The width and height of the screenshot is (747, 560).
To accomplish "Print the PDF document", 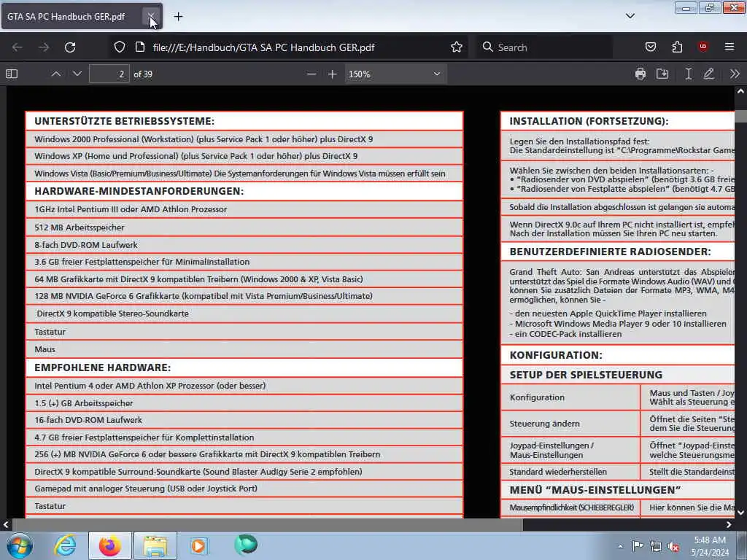I will [x=640, y=74].
